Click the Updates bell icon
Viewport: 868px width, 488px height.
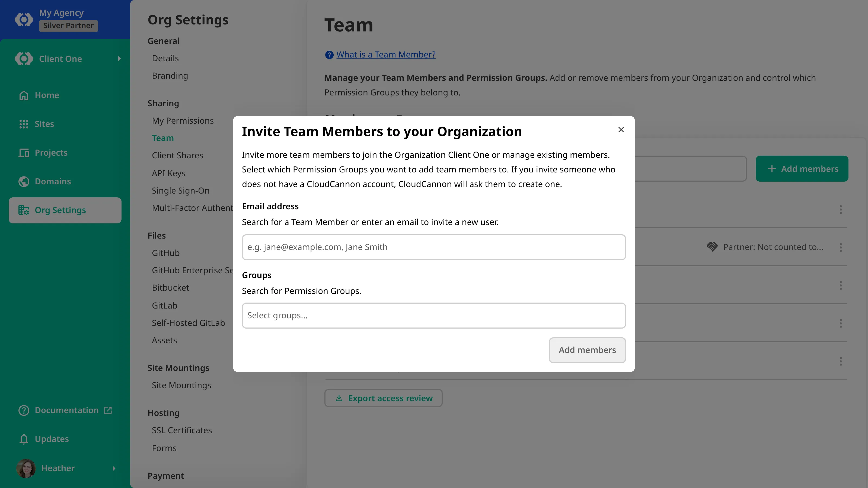click(x=24, y=439)
